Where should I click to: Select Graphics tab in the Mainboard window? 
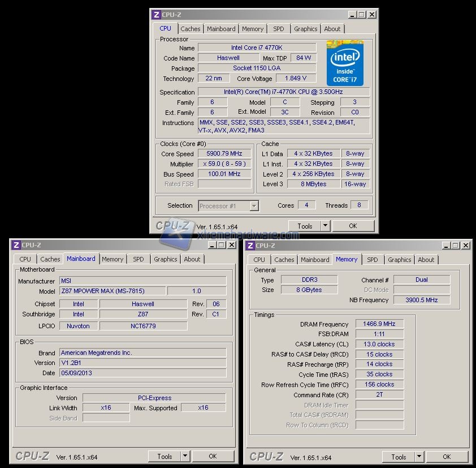165,259
